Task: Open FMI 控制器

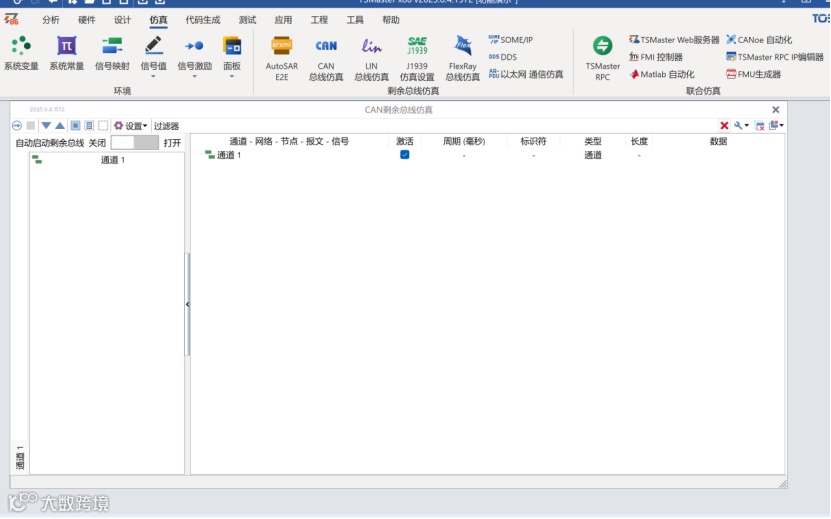Action: 656,57
